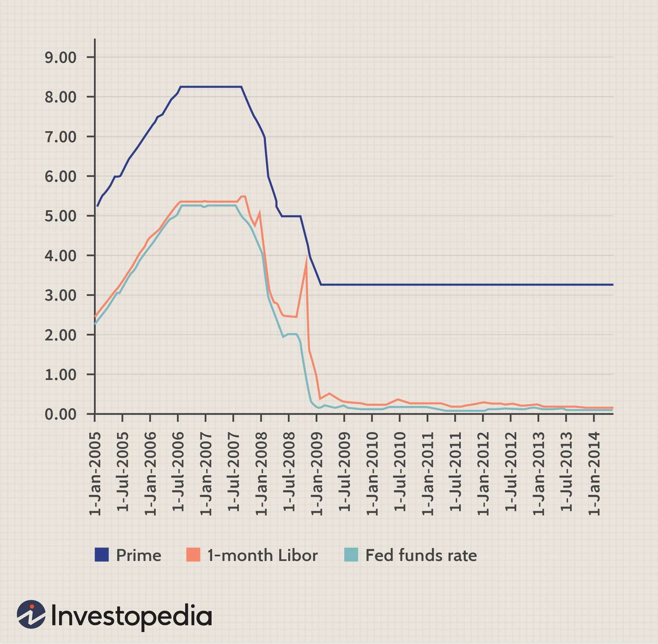Select the teal Fed funds rate swatch
Image resolution: width=658 pixels, height=644 pixels.
pos(351,555)
